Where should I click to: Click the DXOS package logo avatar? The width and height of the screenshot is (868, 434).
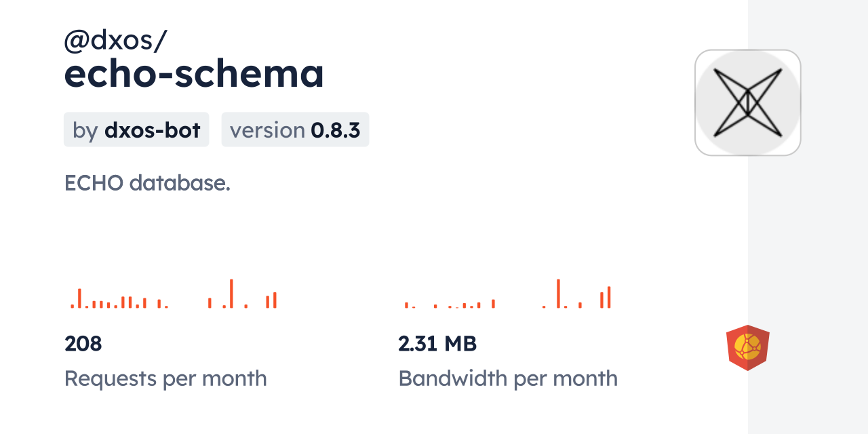pyautogui.click(x=747, y=102)
